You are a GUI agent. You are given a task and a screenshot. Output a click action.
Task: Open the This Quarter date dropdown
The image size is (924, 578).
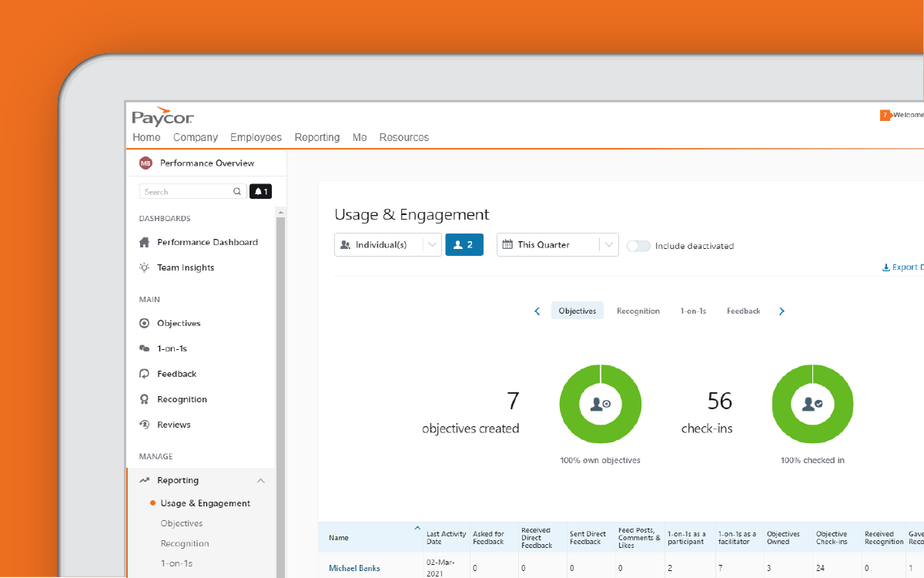557,244
